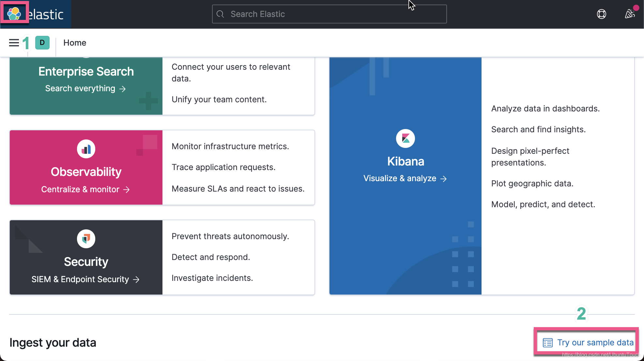
Task: Open the SIEM & Endpoint Security link
Action: point(85,279)
